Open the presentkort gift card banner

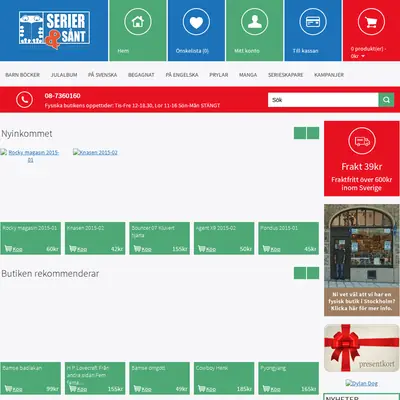coord(361,348)
